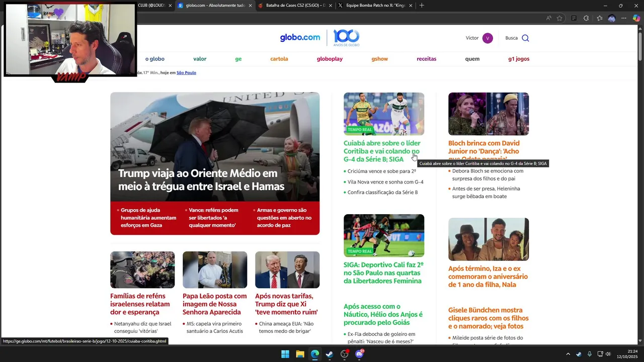Show hidden system tray icons

(568, 354)
